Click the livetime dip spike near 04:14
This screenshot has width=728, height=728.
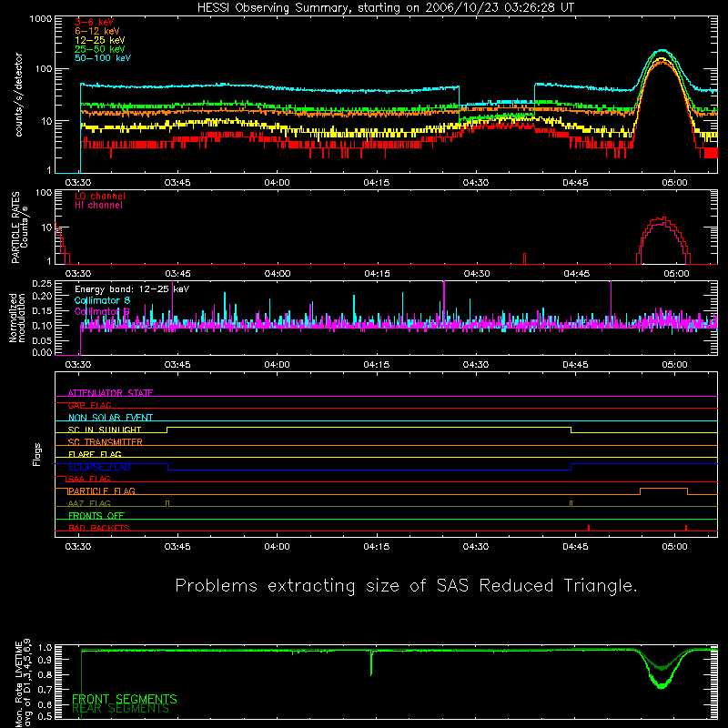click(x=371, y=663)
